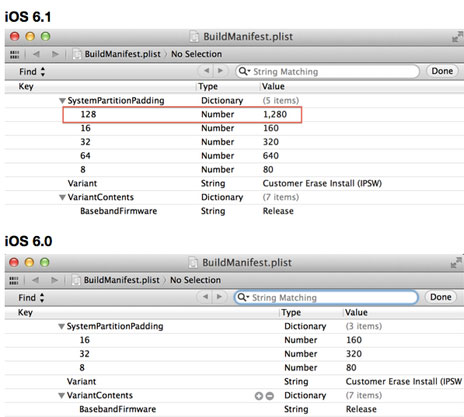This screenshot has width=464, height=417.
Task: Select Variant row in iOS 6.0 window
Action: pos(234,382)
